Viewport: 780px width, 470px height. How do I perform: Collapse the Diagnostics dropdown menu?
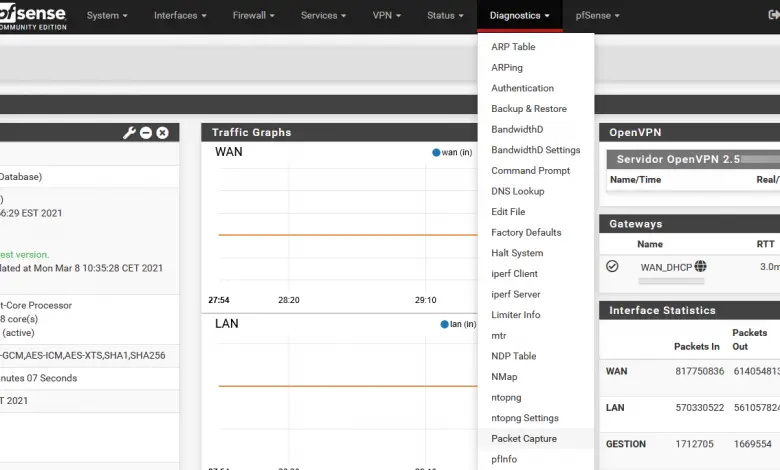tap(519, 15)
